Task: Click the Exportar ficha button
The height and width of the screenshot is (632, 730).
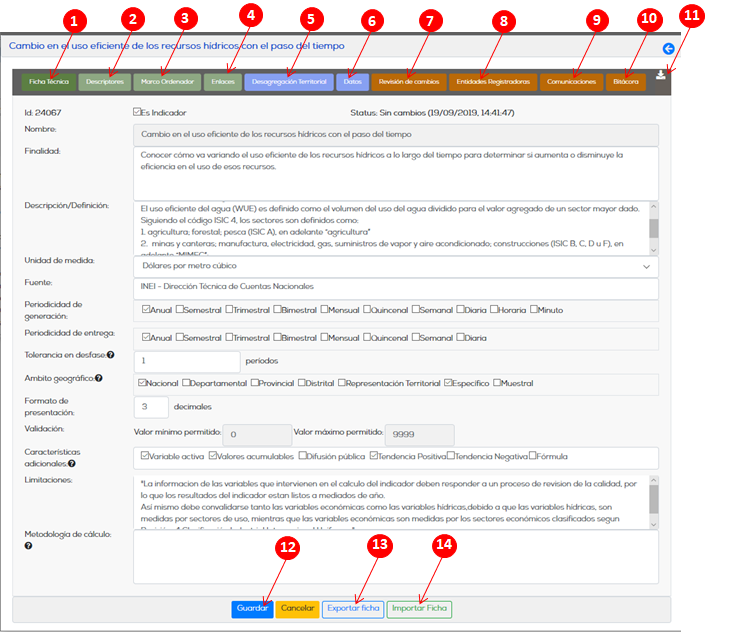Action: 353,609
